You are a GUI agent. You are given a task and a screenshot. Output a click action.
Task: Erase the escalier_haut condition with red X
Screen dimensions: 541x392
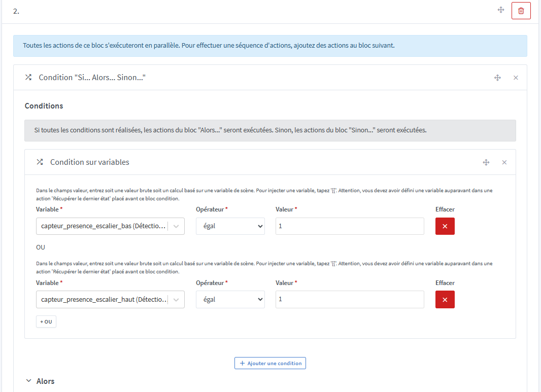tap(445, 300)
